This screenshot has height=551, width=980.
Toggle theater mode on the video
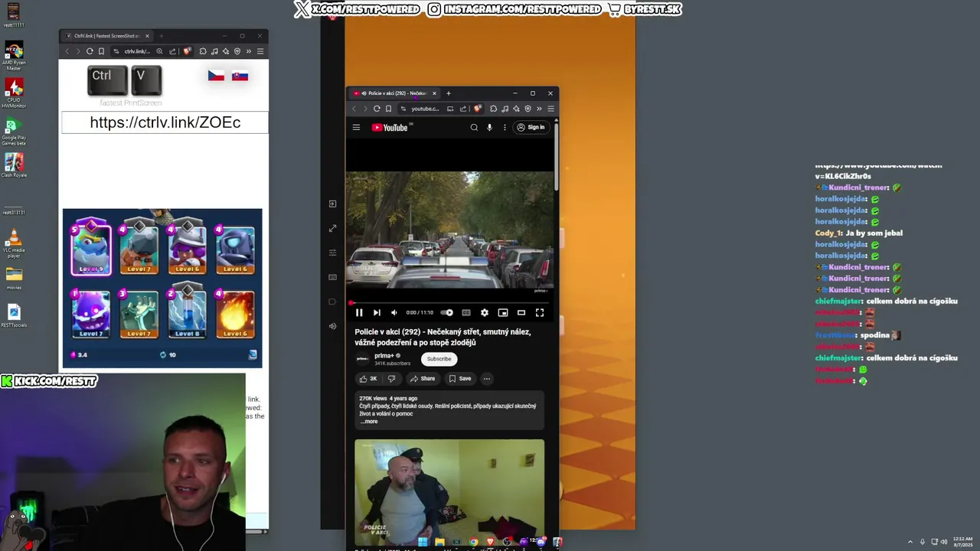521,312
